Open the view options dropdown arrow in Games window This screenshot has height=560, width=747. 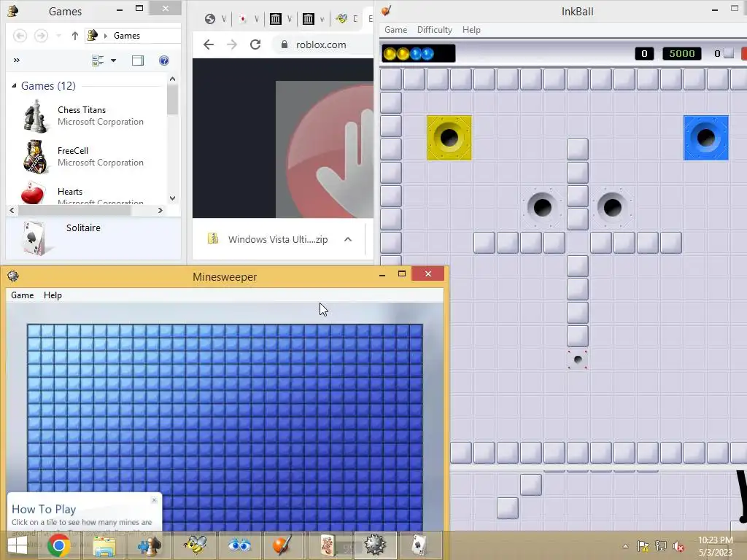coord(113,61)
